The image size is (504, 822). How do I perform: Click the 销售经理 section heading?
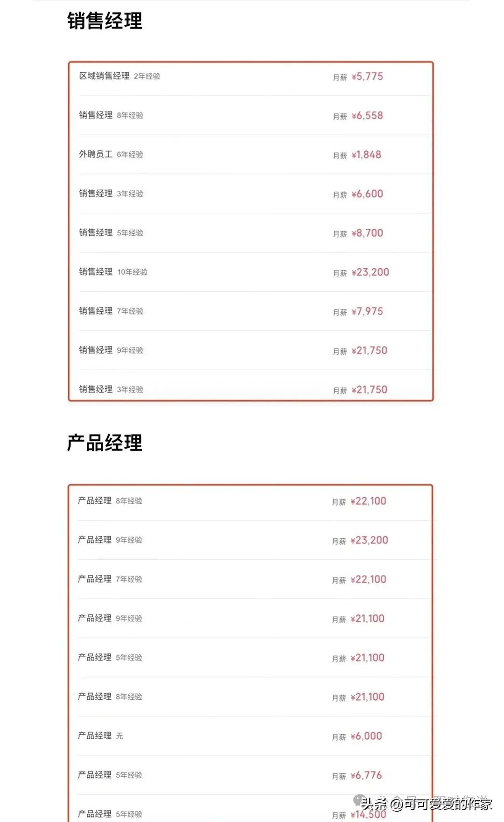(105, 21)
